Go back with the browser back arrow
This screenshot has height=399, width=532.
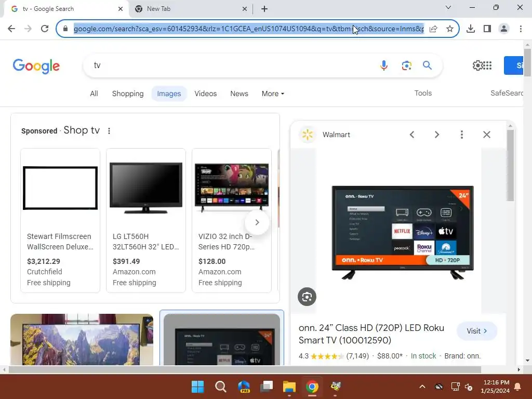click(11, 29)
